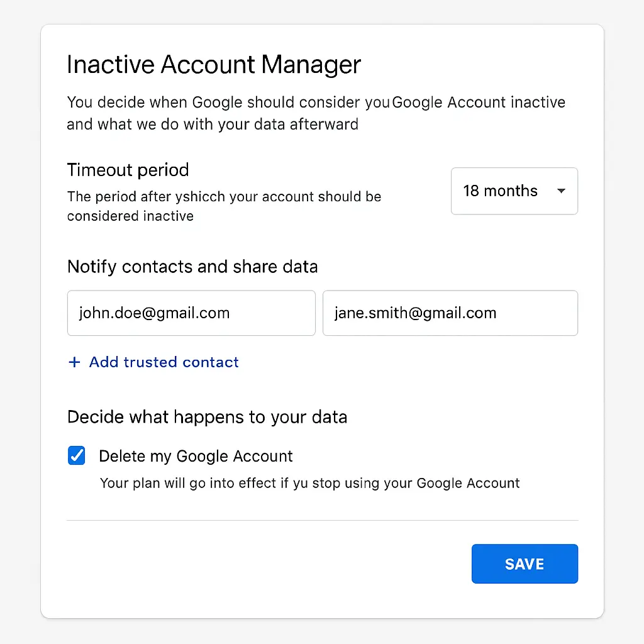Click the 'Your plan will go into effect' note
Image resolution: width=644 pixels, height=644 pixels.
(309, 484)
